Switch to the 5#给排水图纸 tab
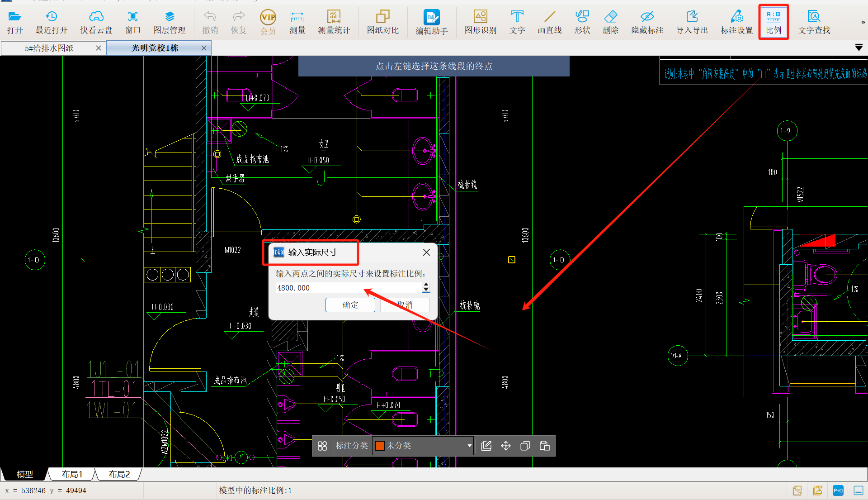868x500 pixels. (49, 48)
